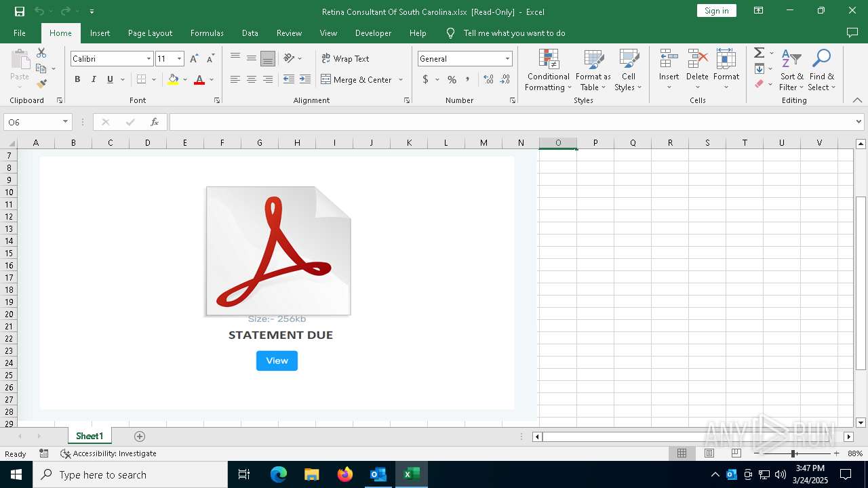Click the zoom slider handle
The width and height of the screenshot is (868, 488).
[x=793, y=453]
